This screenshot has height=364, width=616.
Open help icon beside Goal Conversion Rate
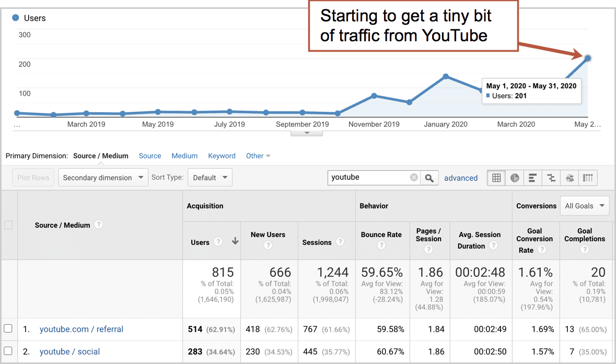click(x=542, y=249)
